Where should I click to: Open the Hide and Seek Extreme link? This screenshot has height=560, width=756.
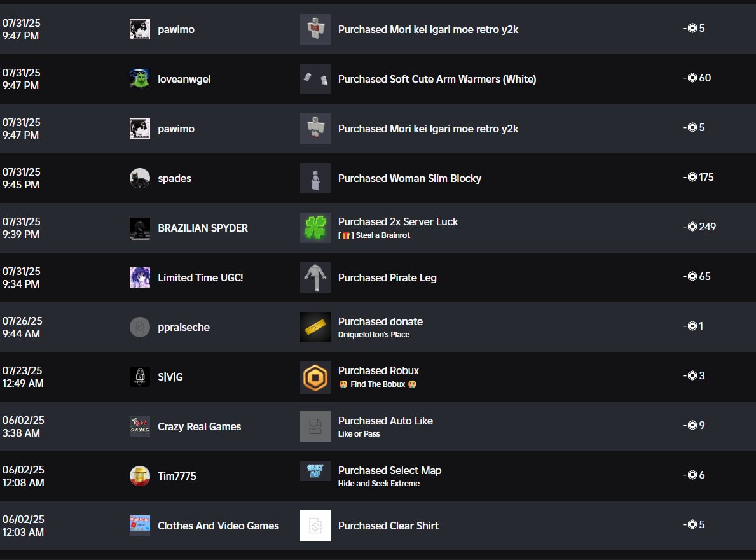tap(378, 484)
